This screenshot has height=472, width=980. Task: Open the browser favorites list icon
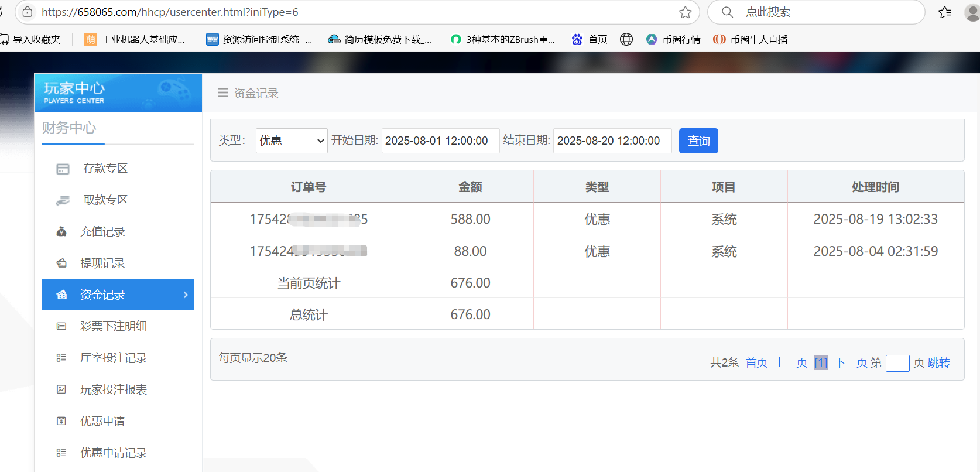coord(944,12)
